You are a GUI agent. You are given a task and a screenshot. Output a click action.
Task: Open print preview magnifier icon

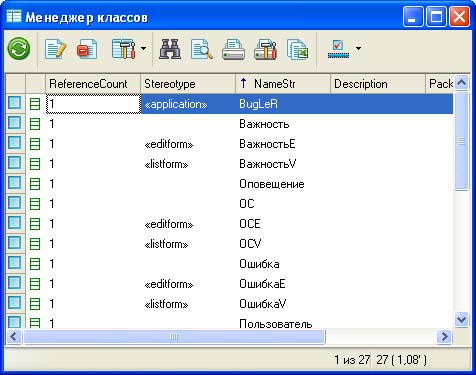pos(201,49)
